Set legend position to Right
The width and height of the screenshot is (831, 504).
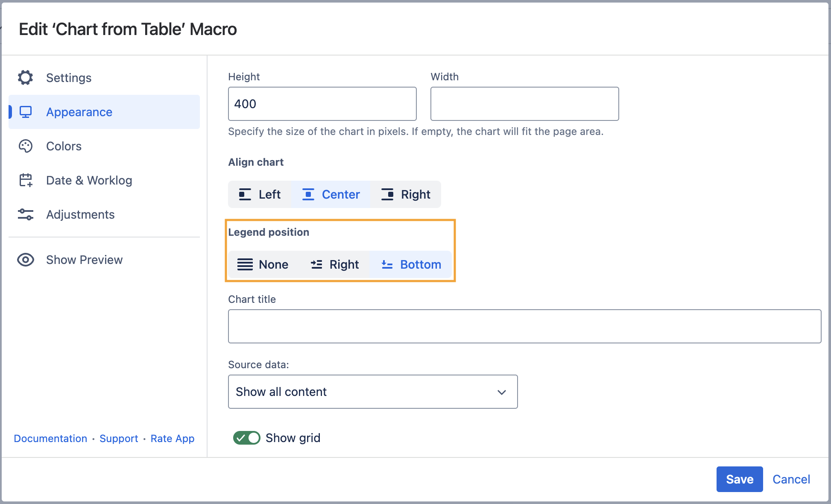[335, 264]
